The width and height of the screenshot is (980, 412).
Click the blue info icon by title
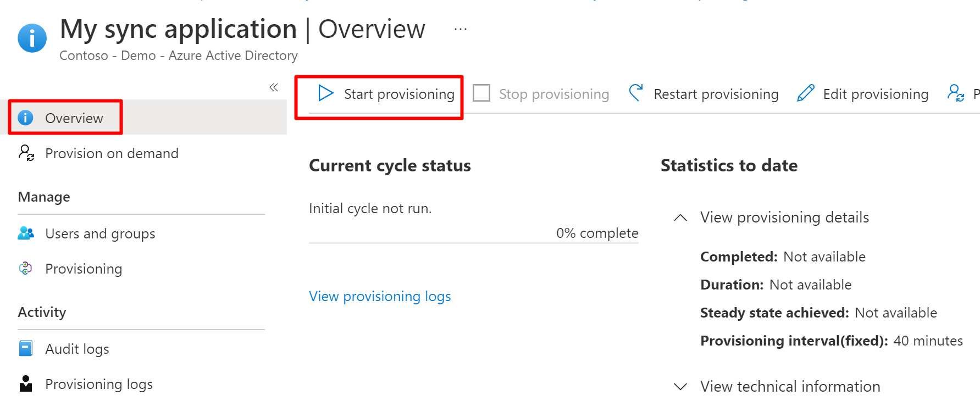[32, 38]
